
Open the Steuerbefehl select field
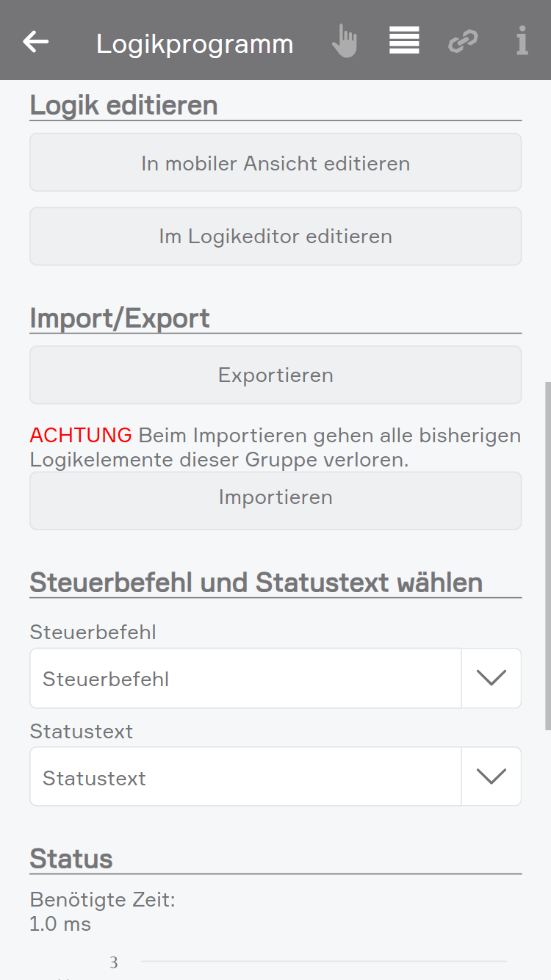[245, 679]
